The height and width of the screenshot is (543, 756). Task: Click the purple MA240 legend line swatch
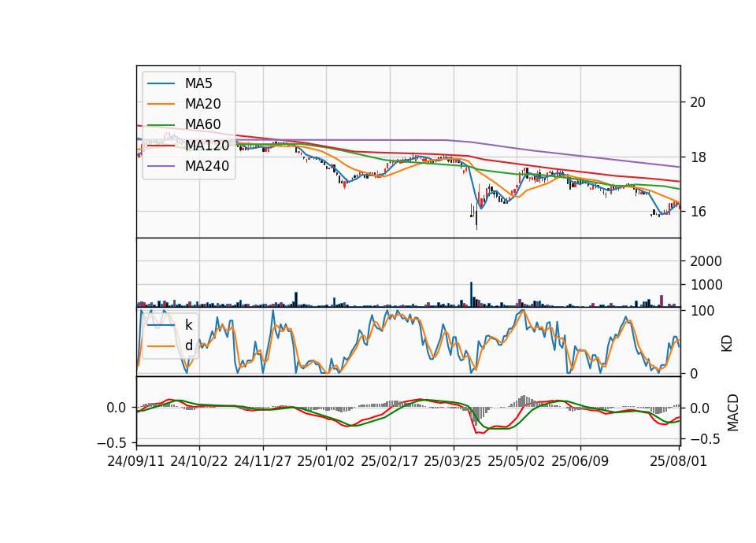(x=161, y=166)
